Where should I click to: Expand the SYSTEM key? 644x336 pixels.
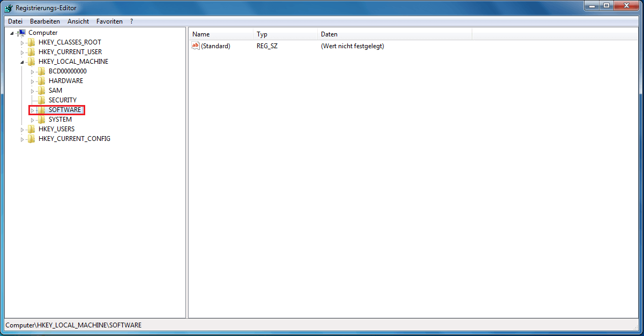pyautogui.click(x=33, y=120)
